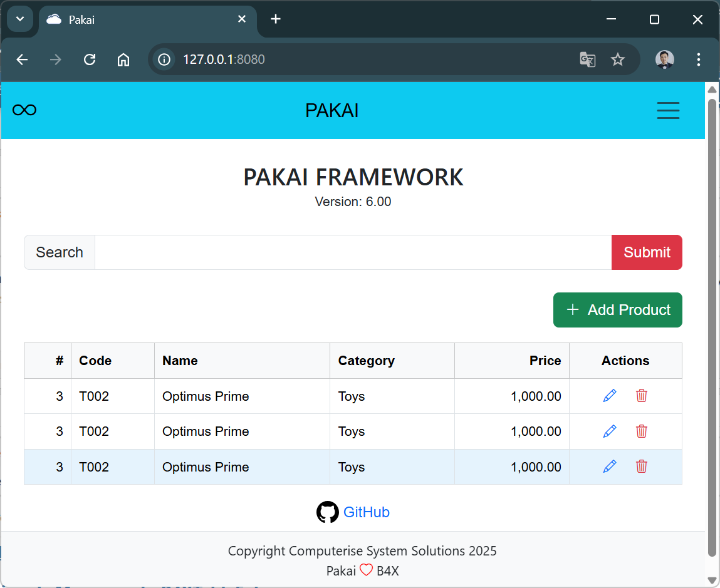Open a new browser tab

point(276,19)
